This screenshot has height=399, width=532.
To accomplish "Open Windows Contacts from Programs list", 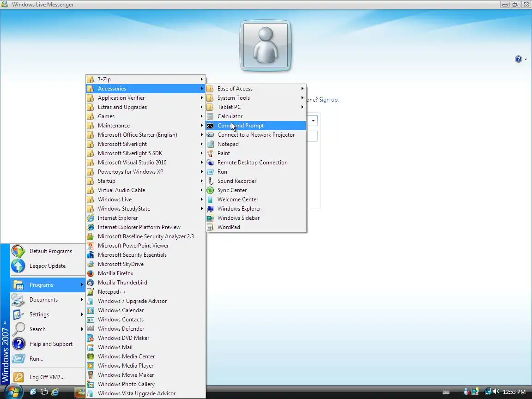I will 145,320.
